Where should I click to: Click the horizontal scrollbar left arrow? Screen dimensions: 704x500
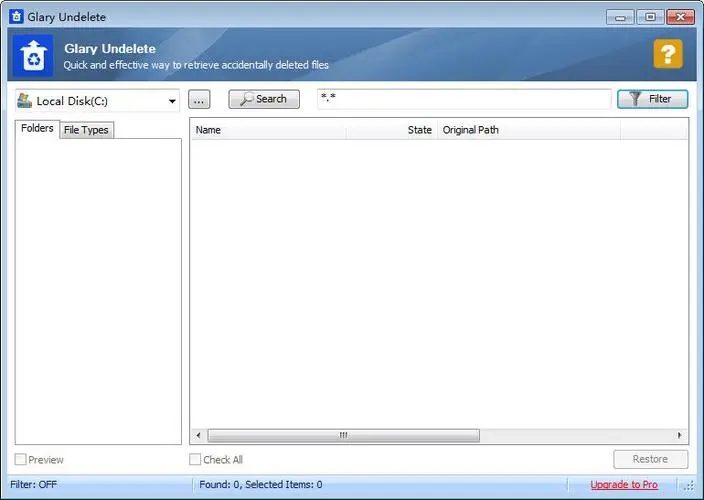click(x=198, y=435)
